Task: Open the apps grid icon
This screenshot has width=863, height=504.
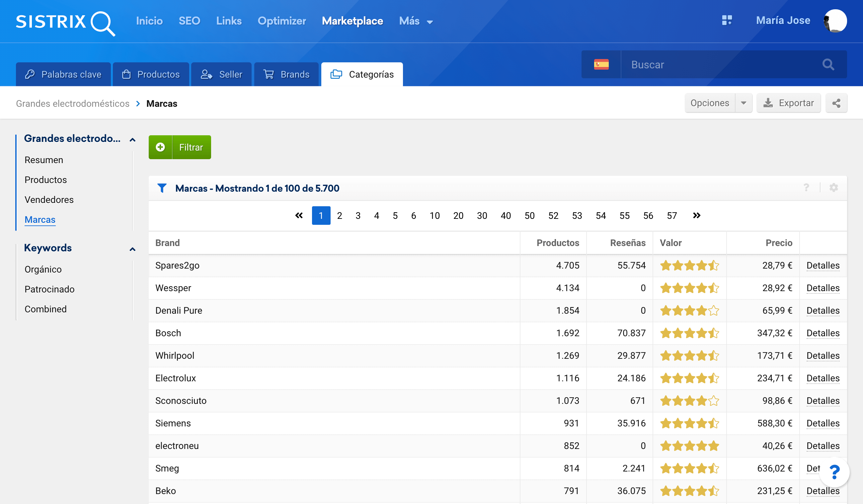Action: tap(726, 20)
